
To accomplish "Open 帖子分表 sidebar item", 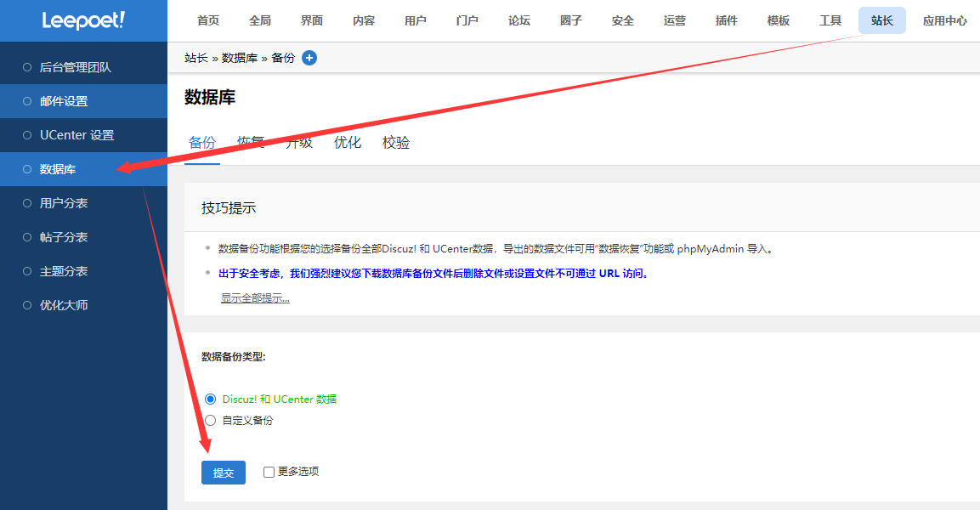I will (x=64, y=237).
